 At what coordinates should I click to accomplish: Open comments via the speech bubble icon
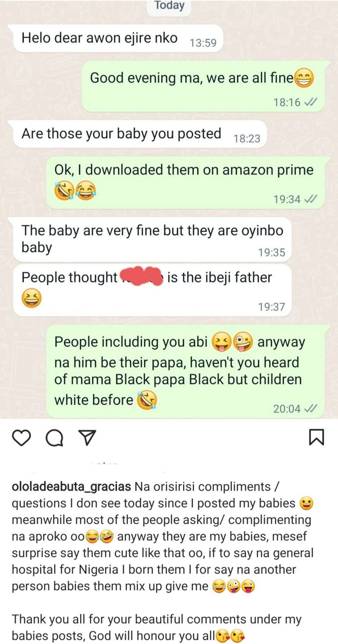[x=54, y=438]
